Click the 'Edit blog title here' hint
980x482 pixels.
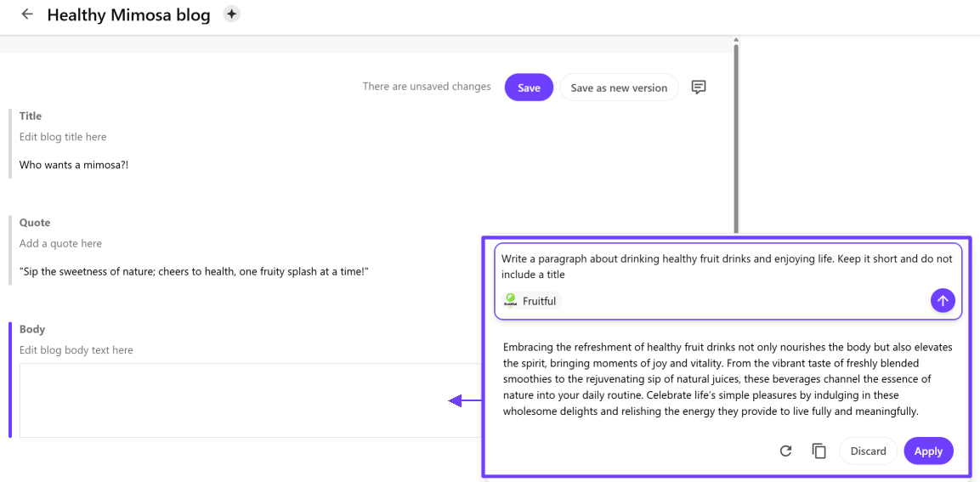[63, 136]
